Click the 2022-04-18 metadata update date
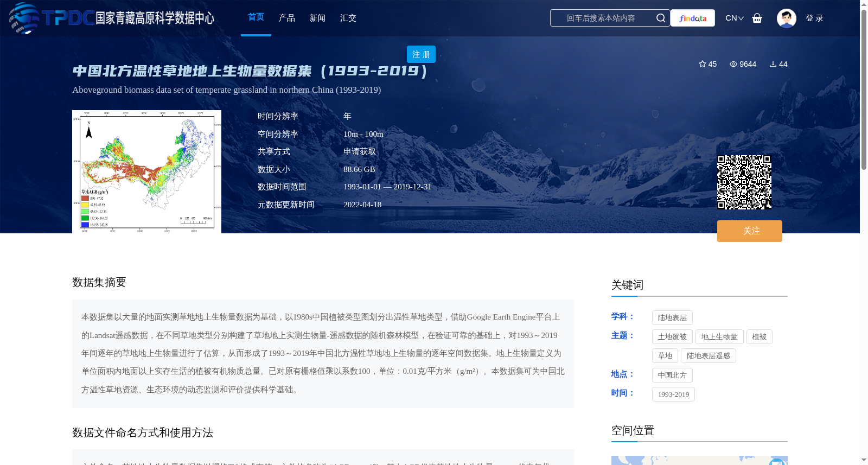868x465 pixels. point(362,205)
